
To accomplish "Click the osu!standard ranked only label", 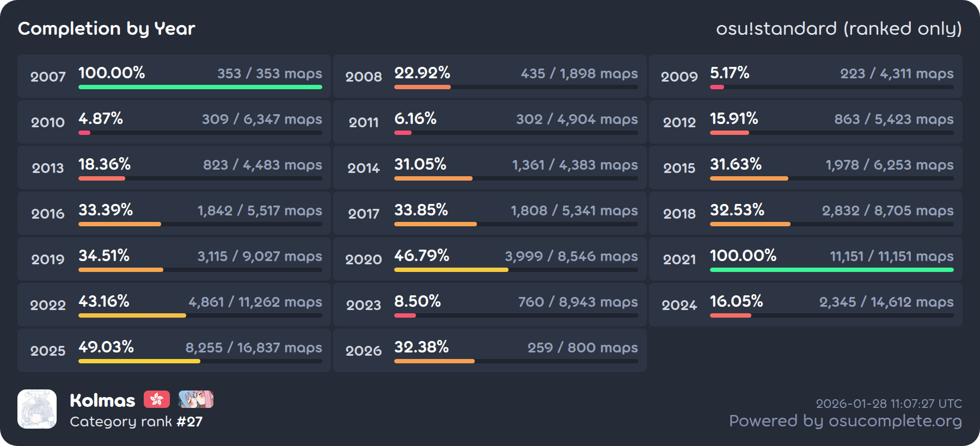I will (x=838, y=28).
